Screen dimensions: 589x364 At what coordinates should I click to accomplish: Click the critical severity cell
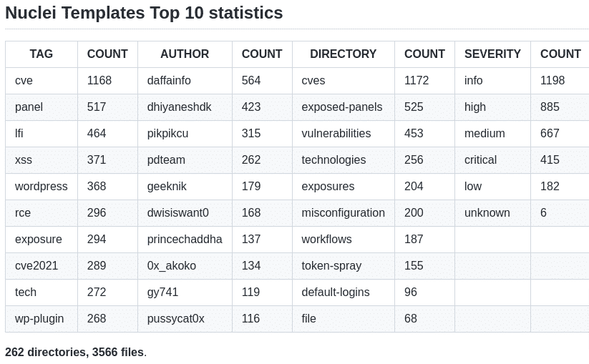[x=480, y=159]
